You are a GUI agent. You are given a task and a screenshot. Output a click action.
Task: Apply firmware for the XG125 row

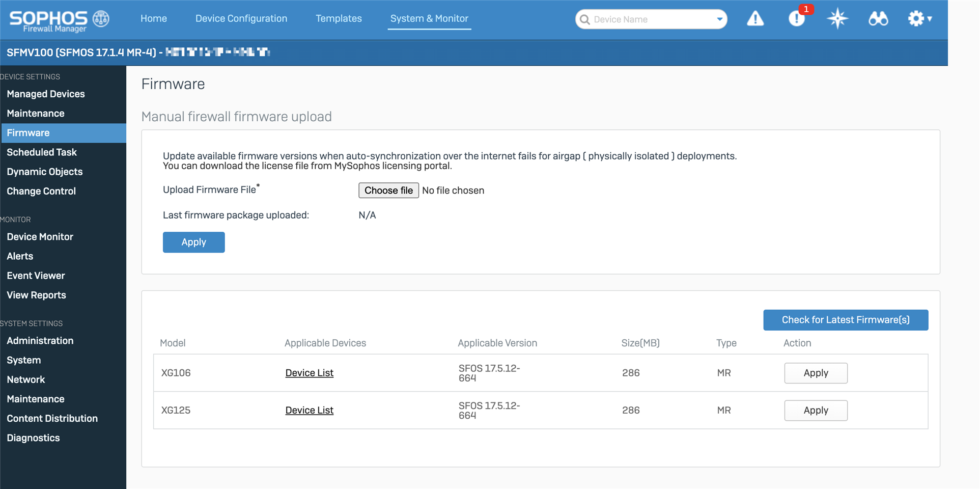(816, 411)
